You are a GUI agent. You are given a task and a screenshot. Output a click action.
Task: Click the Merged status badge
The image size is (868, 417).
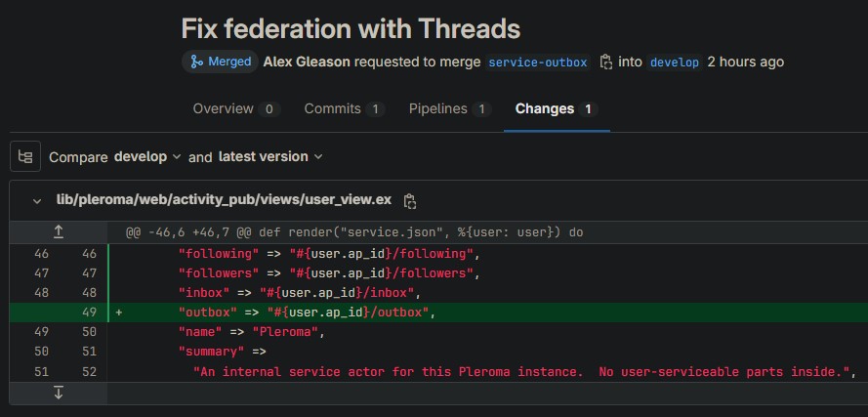pyautogui.click(x=221, y=63)
